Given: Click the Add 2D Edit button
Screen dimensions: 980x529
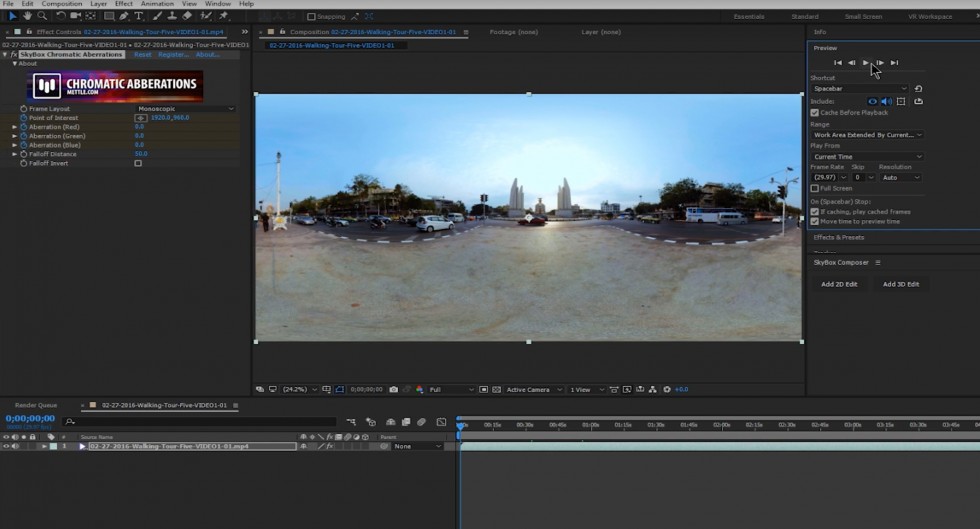Looking at the screenshot, I should pos(839,284).
